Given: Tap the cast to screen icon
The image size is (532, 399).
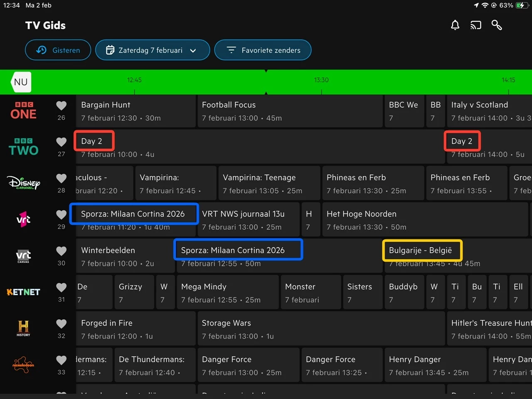Looking at the screenshot, I should point(476,25).
